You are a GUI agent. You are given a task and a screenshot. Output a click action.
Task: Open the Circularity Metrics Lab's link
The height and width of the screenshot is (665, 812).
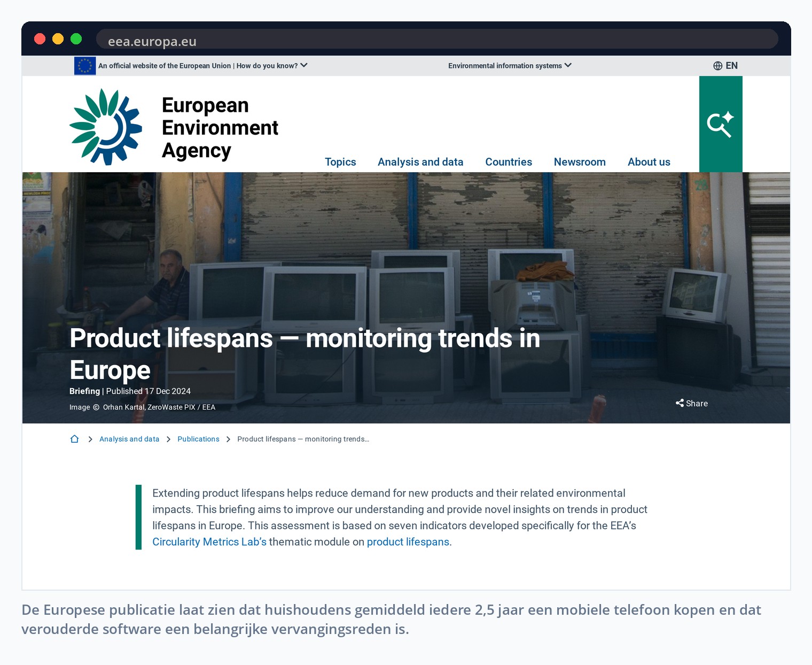tap(209, 542)
